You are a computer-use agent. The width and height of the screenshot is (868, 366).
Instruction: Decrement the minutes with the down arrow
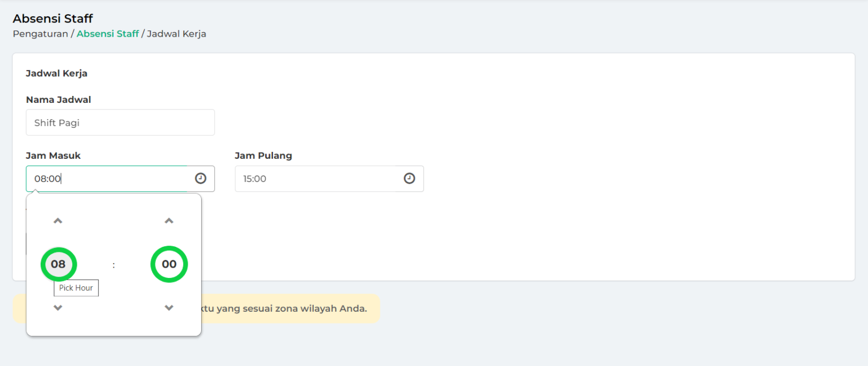pos(168,308)
